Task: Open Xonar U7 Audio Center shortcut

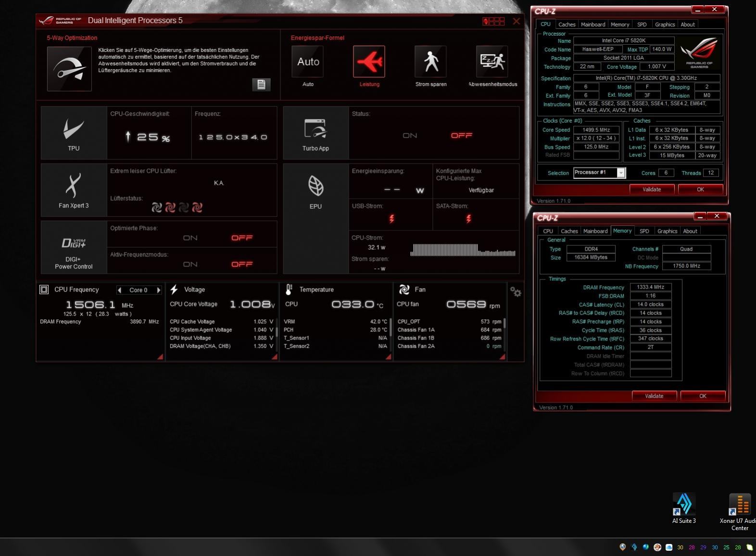Action: (739, 512)
